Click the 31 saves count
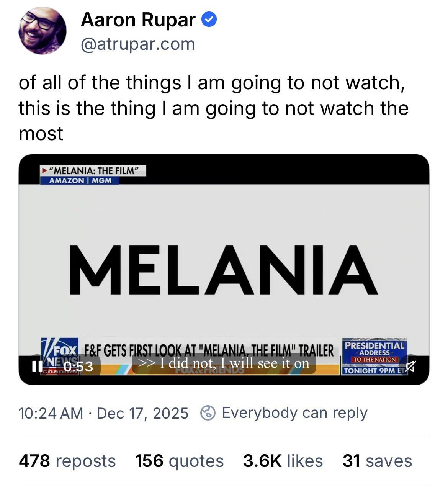 [x=377, y=461]
